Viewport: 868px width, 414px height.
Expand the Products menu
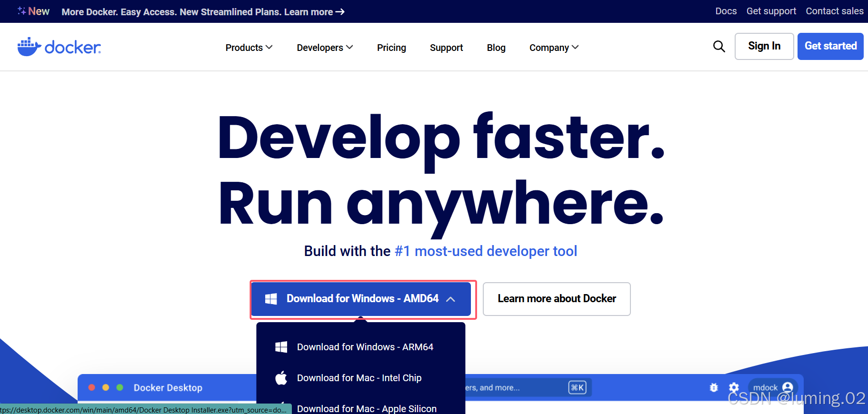point(249,48)
